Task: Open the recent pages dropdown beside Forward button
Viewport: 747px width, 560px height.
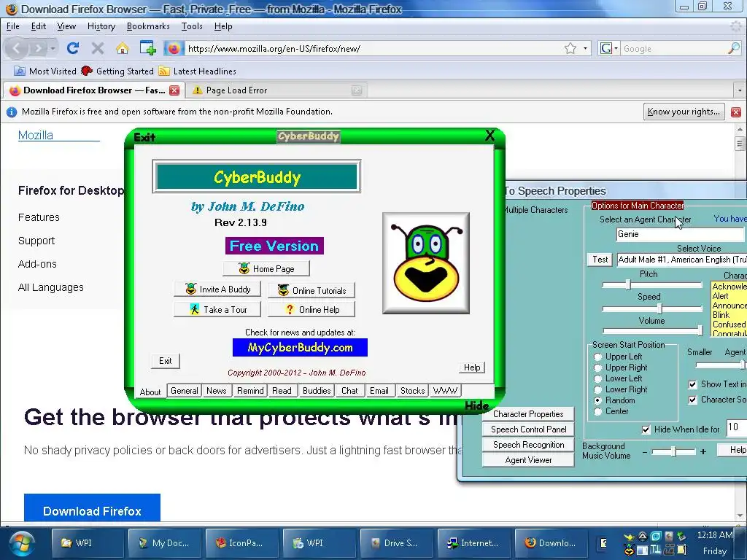Action: pos(53,48)
